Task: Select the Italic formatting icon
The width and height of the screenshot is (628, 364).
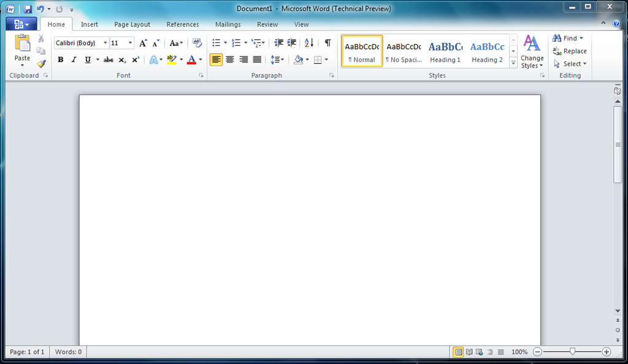Action: (x=73, y=59)
